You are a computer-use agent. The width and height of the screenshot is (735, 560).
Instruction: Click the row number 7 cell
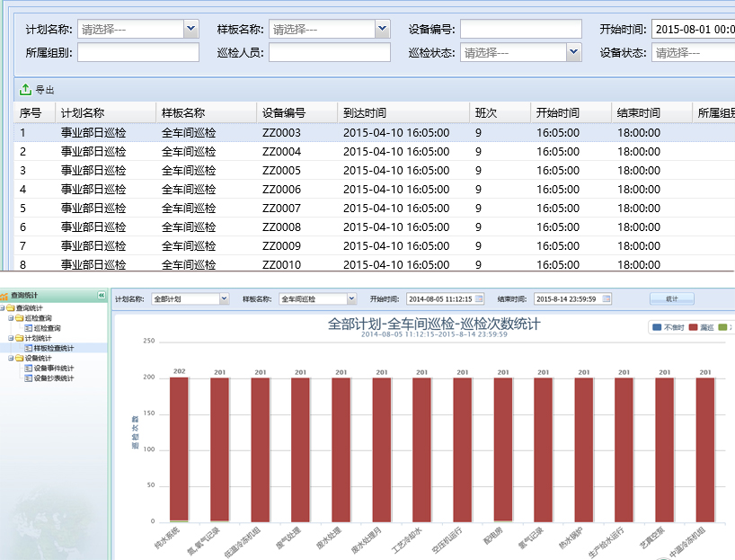(x=23, y=245)
